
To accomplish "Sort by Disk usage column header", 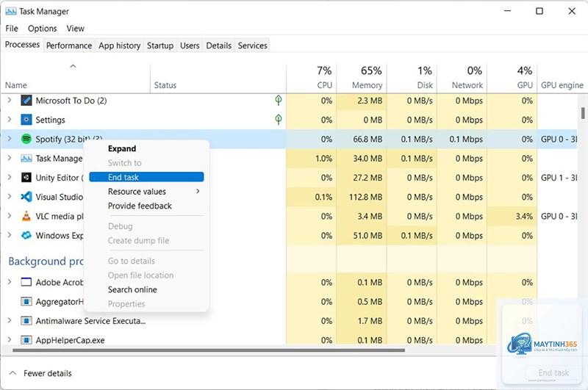I will pyautogui.click(x=412, y=78).
